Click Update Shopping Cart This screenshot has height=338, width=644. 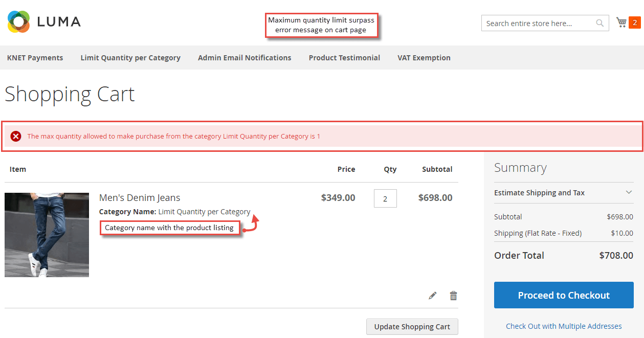pos(412,326)
